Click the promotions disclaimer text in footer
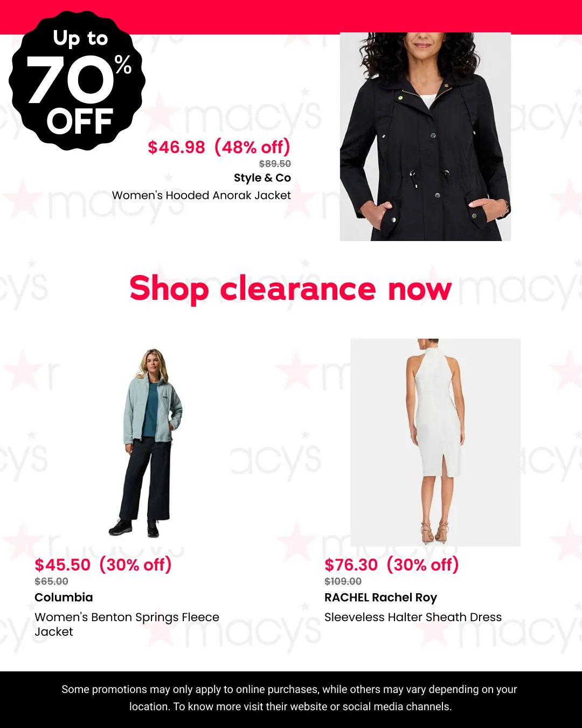The height and width of the screenshot is (728, 582). point(290,698)
